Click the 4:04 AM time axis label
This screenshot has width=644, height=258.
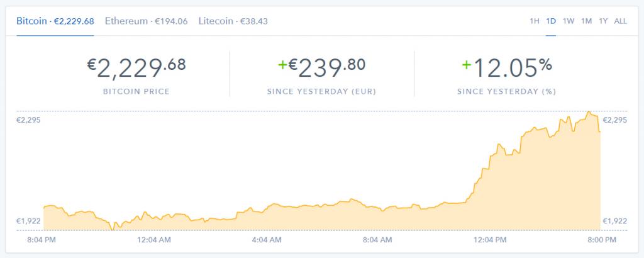click(267, 240)
